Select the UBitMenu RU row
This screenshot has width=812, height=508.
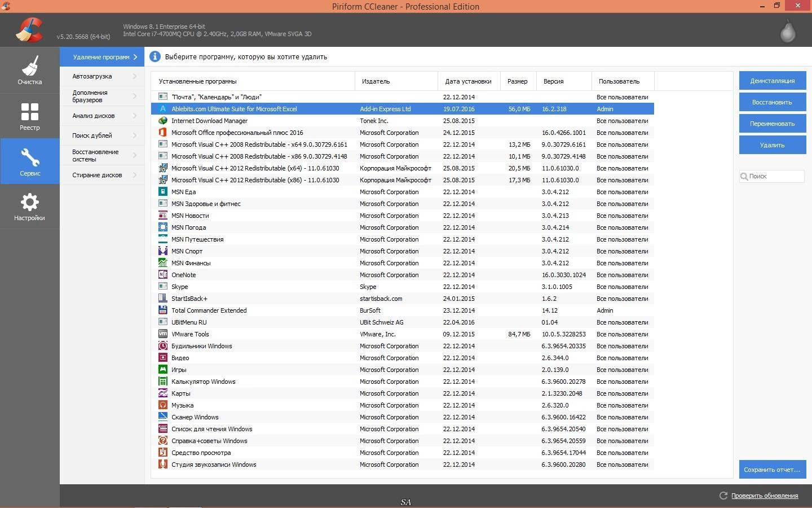(403, 322)
